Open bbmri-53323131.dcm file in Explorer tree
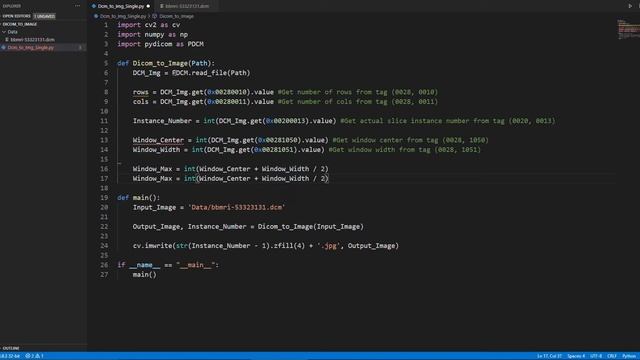 click(x=32, y=40)
